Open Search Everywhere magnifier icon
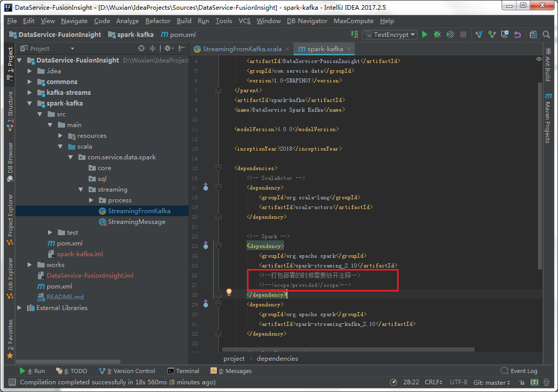The image size is (558, 392). [x=546, y=34]
